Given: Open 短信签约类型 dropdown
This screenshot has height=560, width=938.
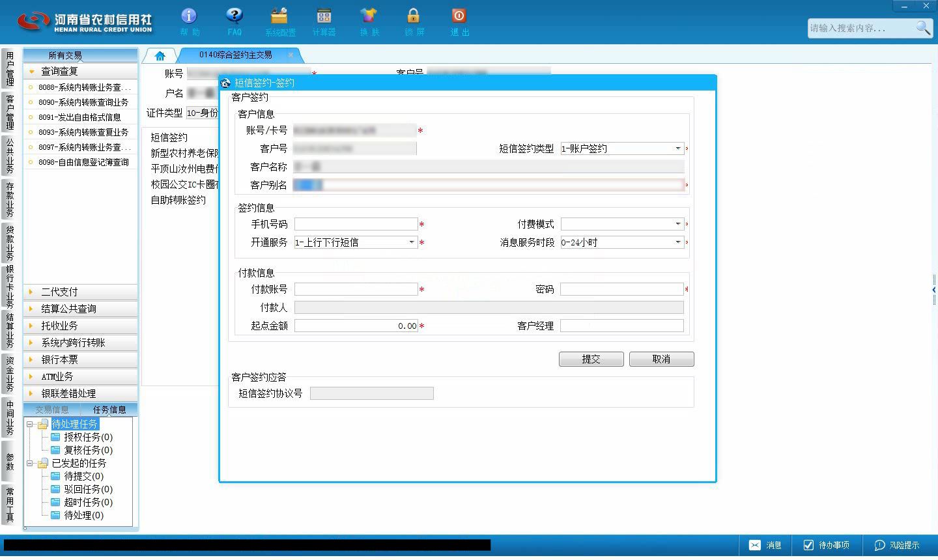Looking at the screenshot, I should click(678, 148).
